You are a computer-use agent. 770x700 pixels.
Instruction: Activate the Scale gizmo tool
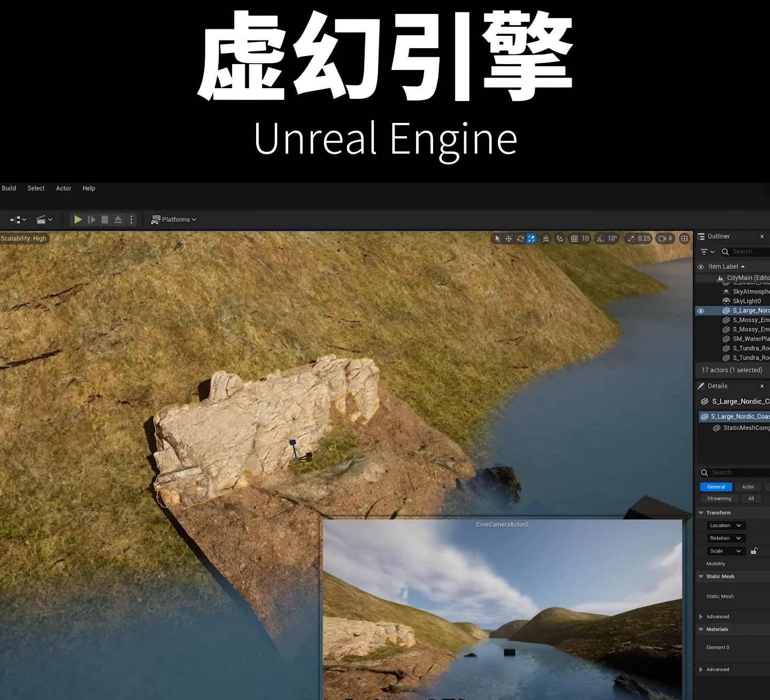[532, 239]
